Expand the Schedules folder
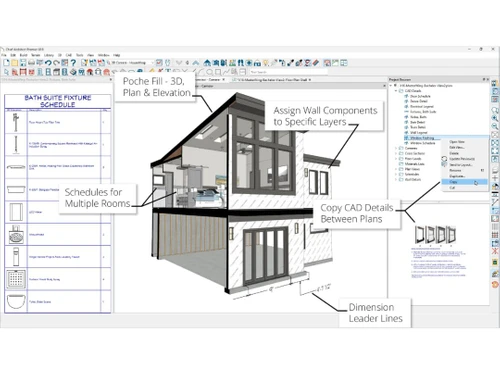The height and width of the screenshot is (375, 500). [396, 174]
